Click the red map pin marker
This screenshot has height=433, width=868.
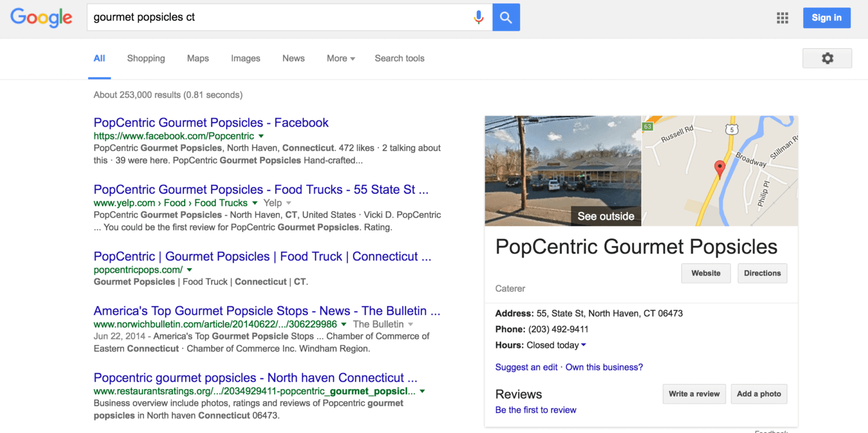720,169
